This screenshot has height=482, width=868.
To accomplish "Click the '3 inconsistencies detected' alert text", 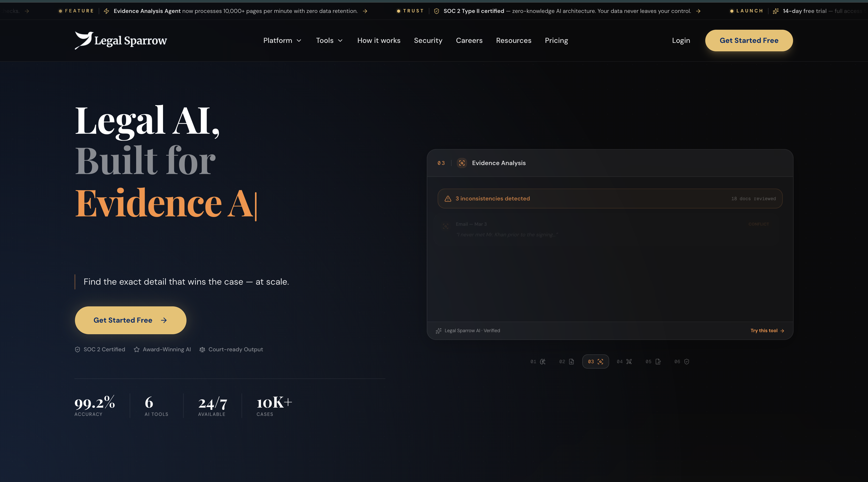I will pos(493,199).
